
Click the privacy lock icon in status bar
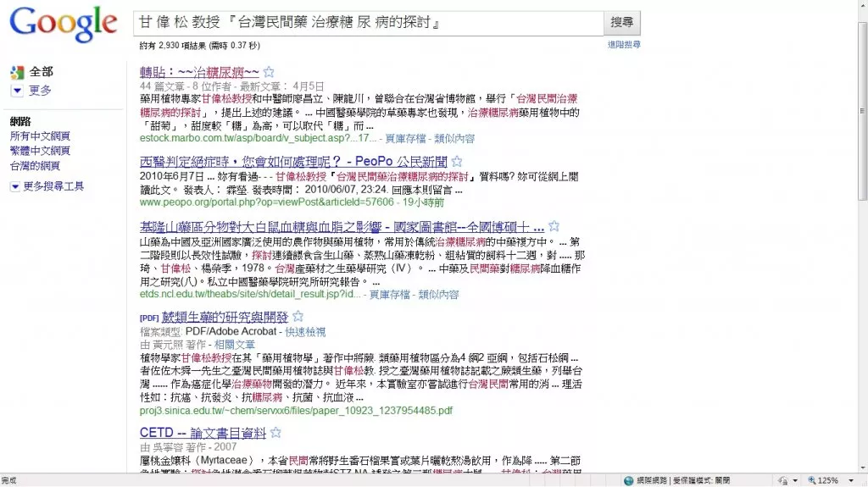(x=782, y=480)
